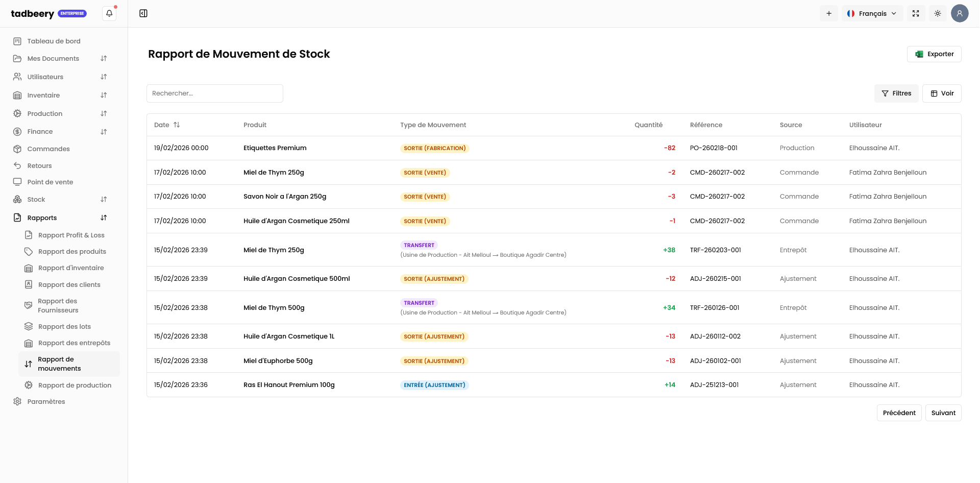Image resolution: width=980 pixels, height=483 pixels.
Task: Click the Précédent pagination button
Action: pyautogui.click(x=899, y=413)
